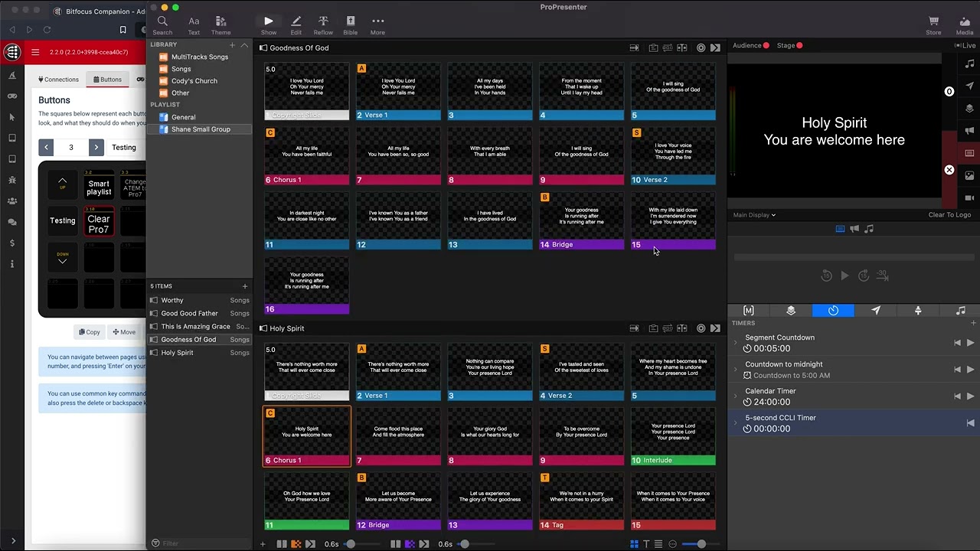Open the Edit pencil tool

pyautogui.click(x=296, y=25)
